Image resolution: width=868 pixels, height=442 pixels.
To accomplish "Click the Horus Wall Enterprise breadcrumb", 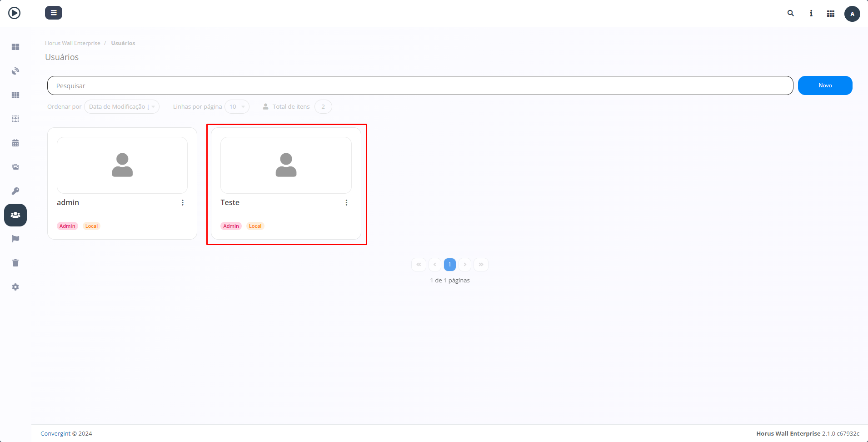I will 73,43.
